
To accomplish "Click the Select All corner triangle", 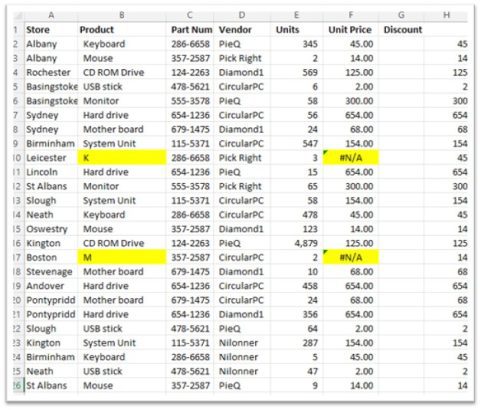I will point(18,15).
